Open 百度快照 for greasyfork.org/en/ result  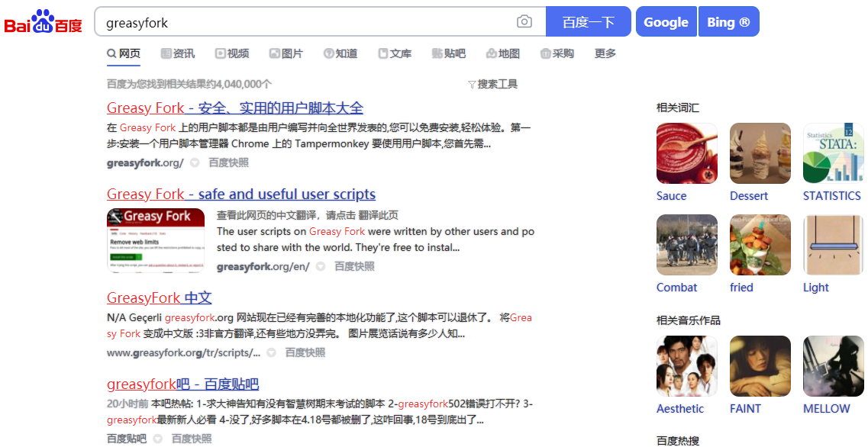click(354, 267)
